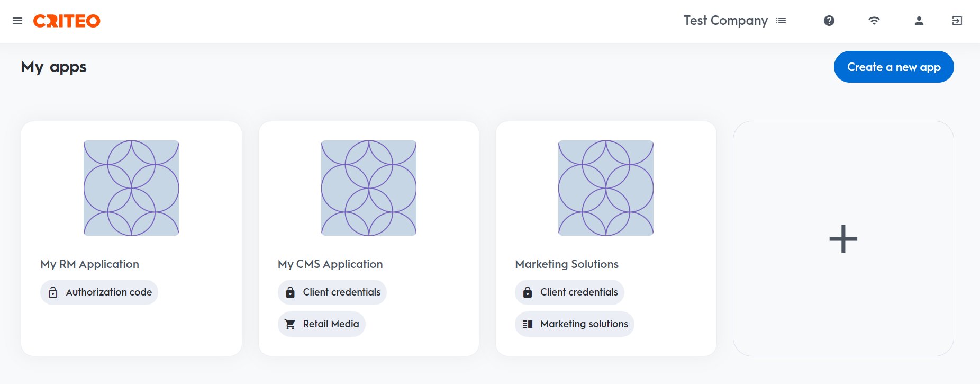The height and width of the screenshot is (384, 980).
Task: Click the Criteo logo
Action: coord(67,21)
